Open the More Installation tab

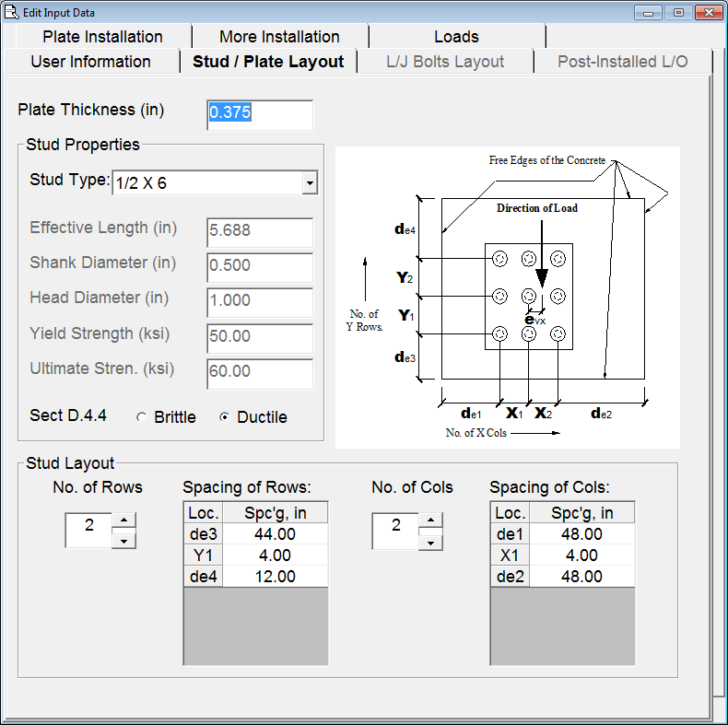click(279, 37)
